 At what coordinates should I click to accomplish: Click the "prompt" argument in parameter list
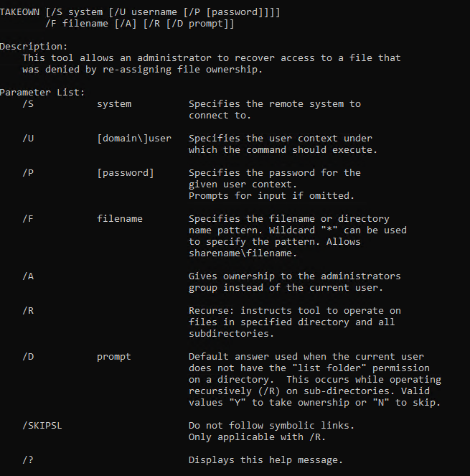coord(114,357)
